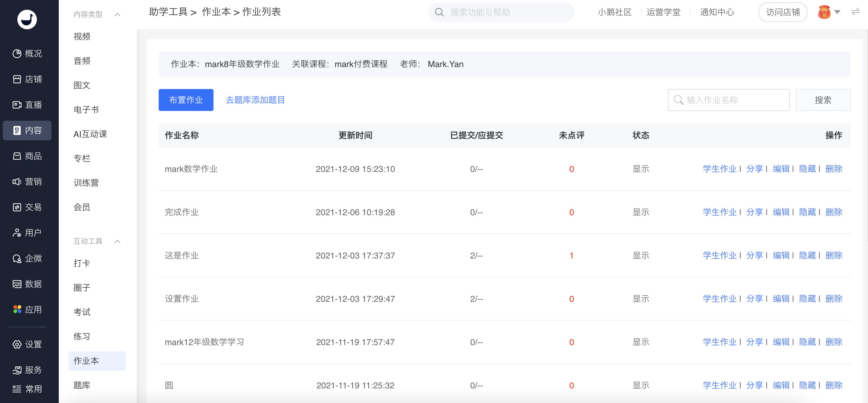Viewport: 868px width, 403px height.
Task: Click the 布置作业 button
Action: (x=186, y=100)
